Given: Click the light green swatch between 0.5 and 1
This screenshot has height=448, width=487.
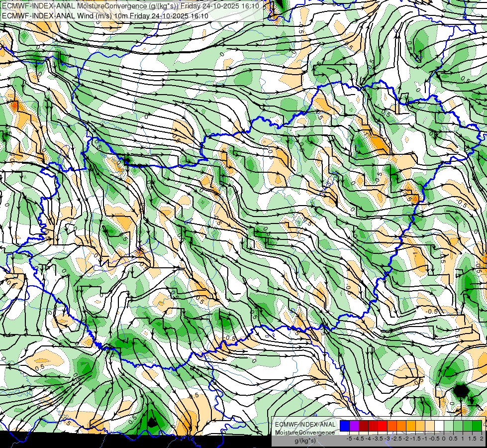Looking at the screenshot, I should tap(458, 426).
